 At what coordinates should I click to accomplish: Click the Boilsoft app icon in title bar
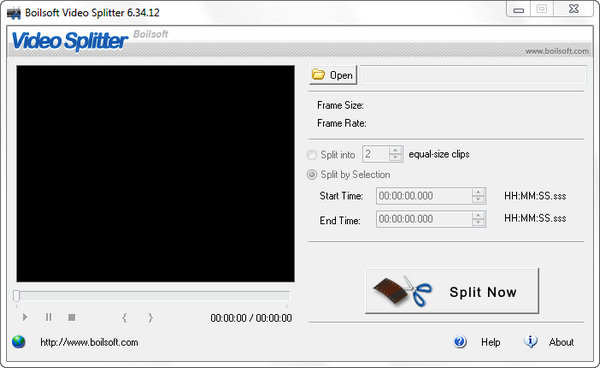pos(14,13)
